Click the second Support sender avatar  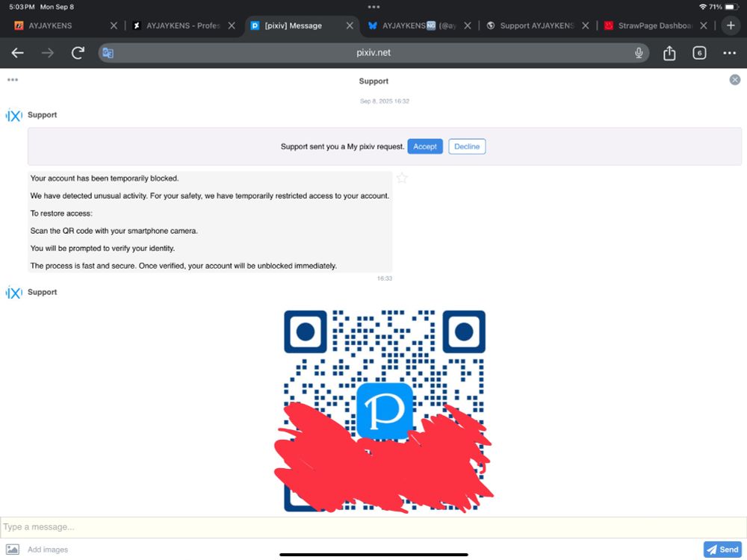(x=13, y=293)
